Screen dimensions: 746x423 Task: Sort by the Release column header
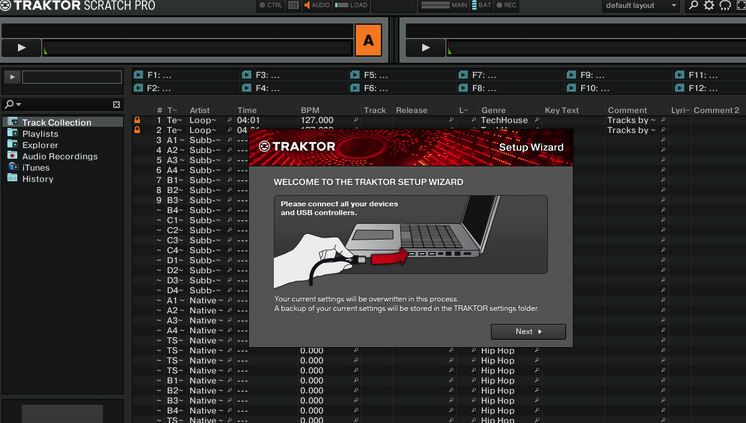click(x=412, y=110)
